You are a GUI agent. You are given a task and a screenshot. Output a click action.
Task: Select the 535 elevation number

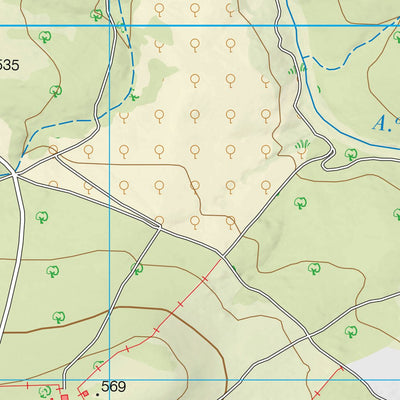(9, 65)
